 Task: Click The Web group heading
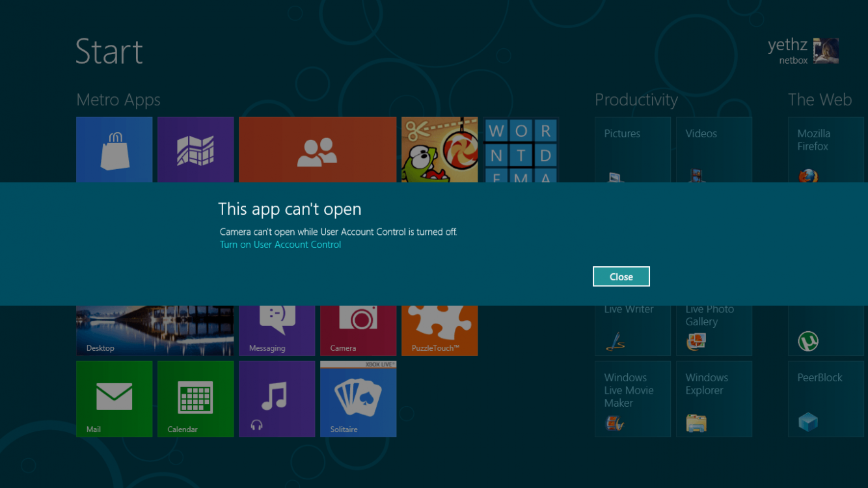tap(820, 100)
